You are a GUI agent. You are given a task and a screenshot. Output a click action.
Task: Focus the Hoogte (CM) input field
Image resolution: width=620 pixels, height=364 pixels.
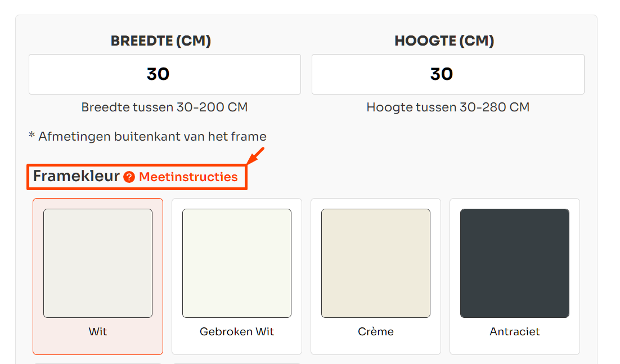(x=448, y=74)
